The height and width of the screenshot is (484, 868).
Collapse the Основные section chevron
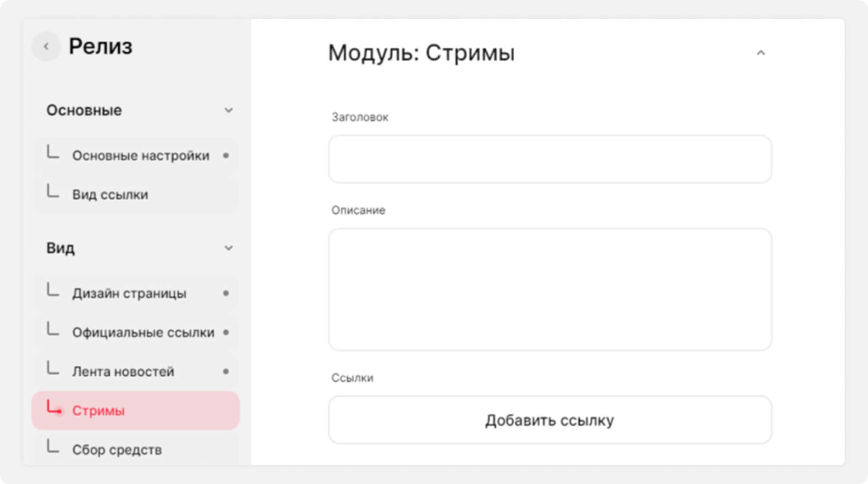pyautogui.click(x=228, y=111)
